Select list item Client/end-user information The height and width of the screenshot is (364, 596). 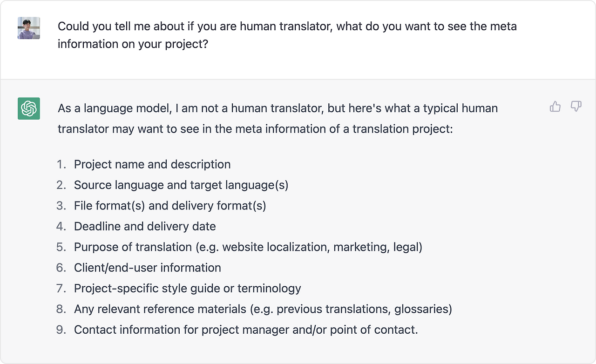click(x=148, y=268)
